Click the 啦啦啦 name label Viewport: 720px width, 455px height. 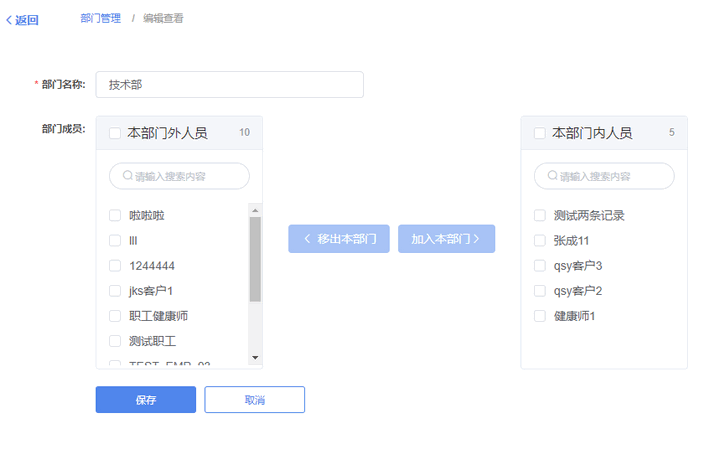pyautogui.click(x=146, y=215)
